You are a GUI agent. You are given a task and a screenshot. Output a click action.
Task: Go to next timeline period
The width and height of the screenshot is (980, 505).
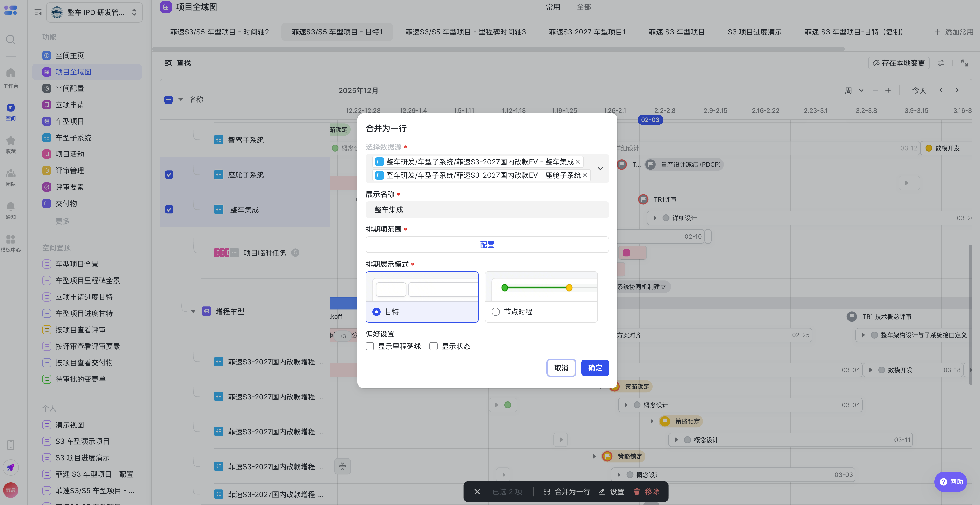[x=957, y=90]
